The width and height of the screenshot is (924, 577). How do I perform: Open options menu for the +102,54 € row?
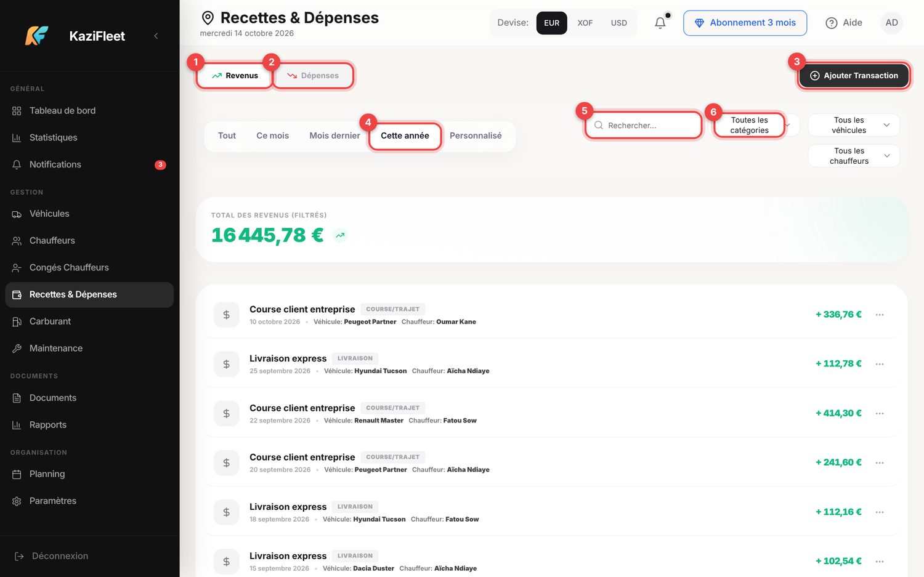pos(880,562)
